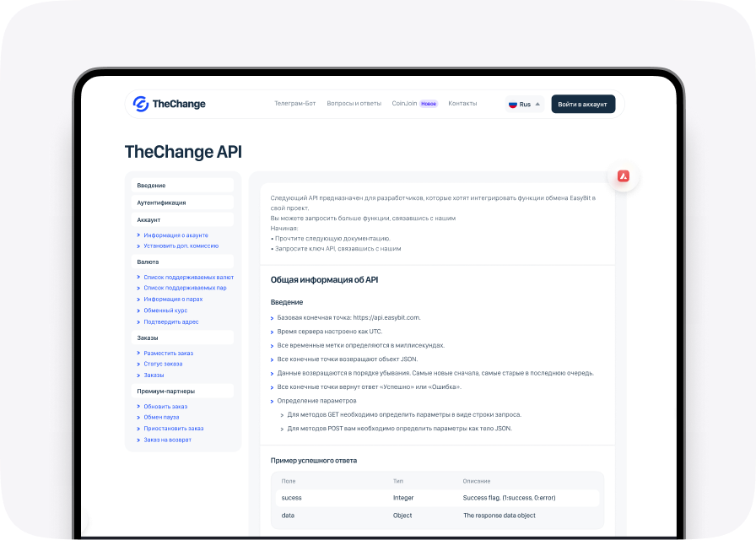Open Список поддерживаемых пар link

click(x=185, y=288)
